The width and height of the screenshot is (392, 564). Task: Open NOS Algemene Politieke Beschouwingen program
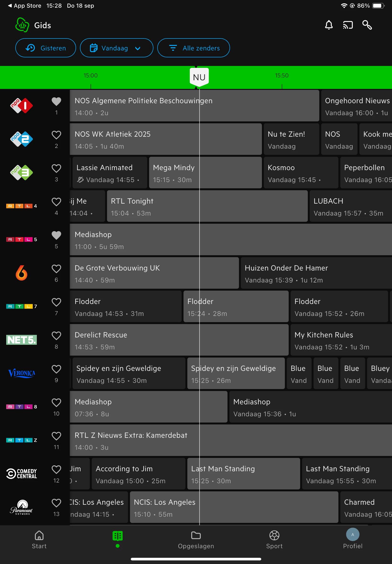[x=194, y=106]
